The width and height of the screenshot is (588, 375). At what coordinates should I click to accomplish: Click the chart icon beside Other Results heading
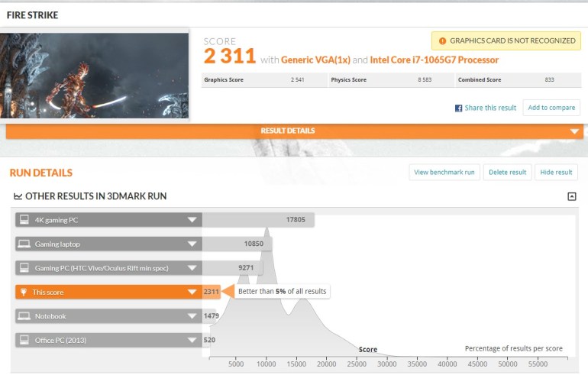tap(18, 196)
